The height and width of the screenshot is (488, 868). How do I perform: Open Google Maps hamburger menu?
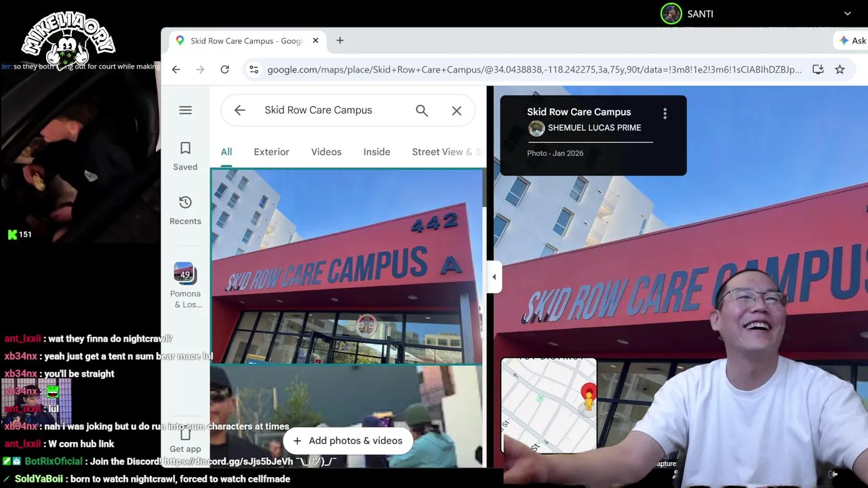coord(185,110)
